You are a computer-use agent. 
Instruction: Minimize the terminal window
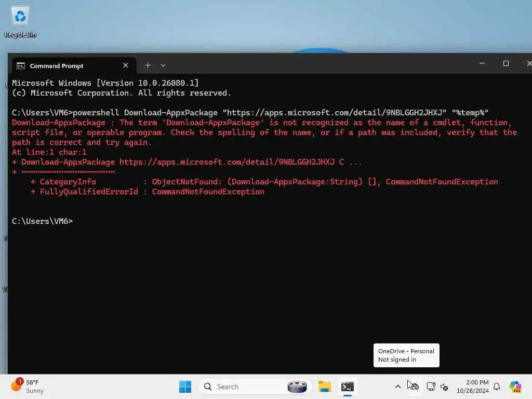(x=482, y=63)
